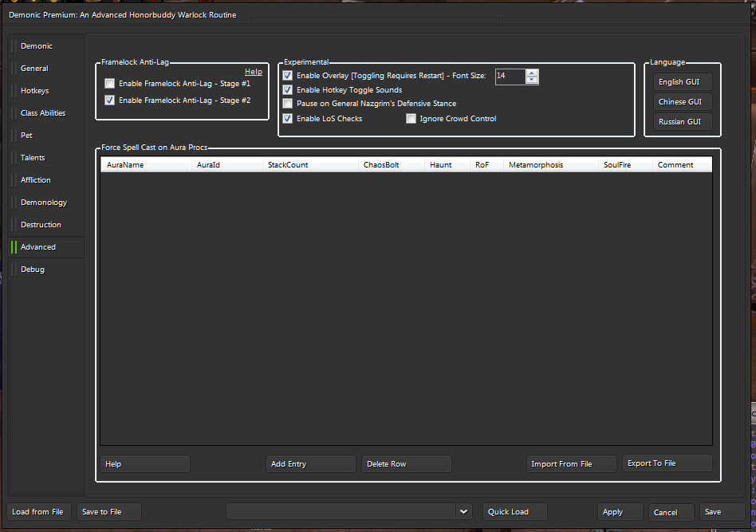Toggle the Enable LoS Checks checkbox

coord(288,119)
